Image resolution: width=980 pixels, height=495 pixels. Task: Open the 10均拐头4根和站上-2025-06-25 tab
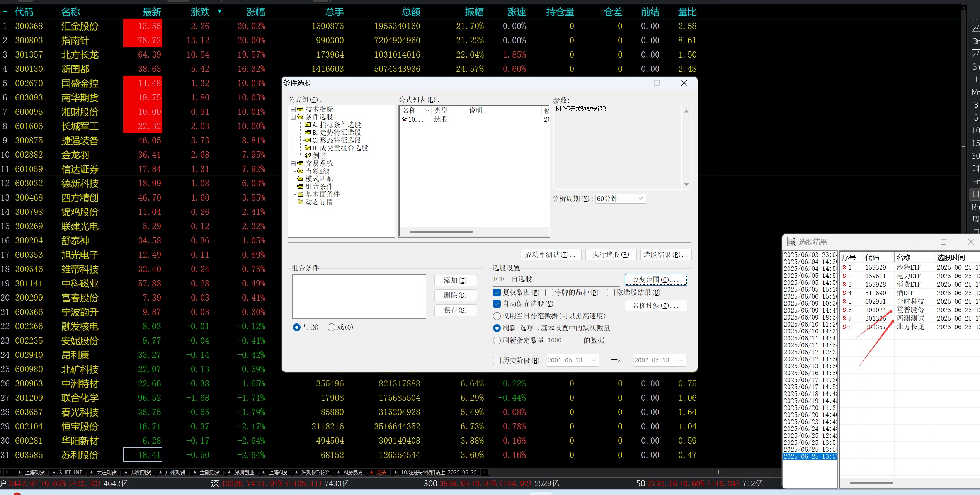pyautogui.click(x=436, y=472)
